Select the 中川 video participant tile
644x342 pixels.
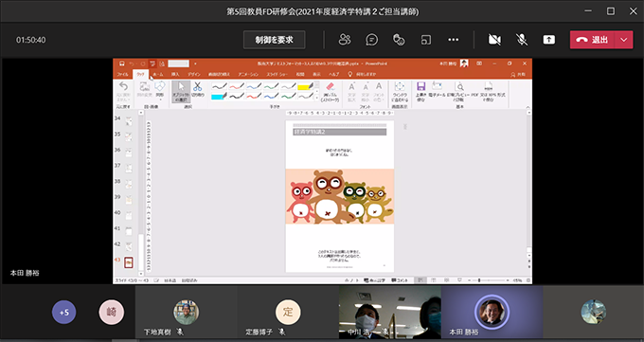[x=390, y=313]
